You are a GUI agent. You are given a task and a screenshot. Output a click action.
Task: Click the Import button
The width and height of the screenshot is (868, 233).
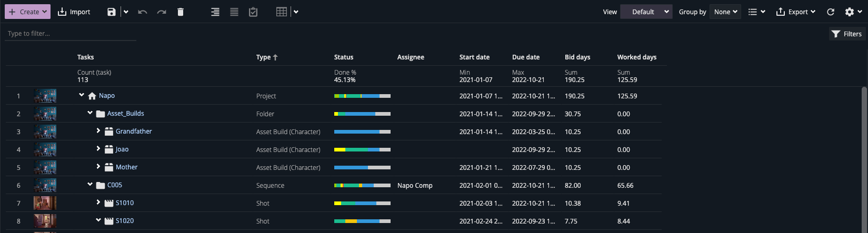pos(74,12)
